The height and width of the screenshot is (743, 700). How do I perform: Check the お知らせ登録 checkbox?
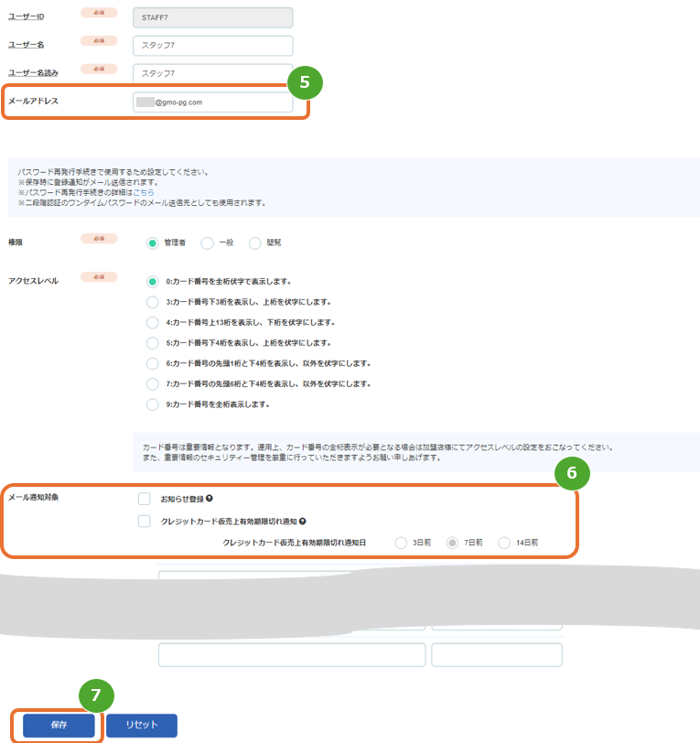[x=144, y=499]
